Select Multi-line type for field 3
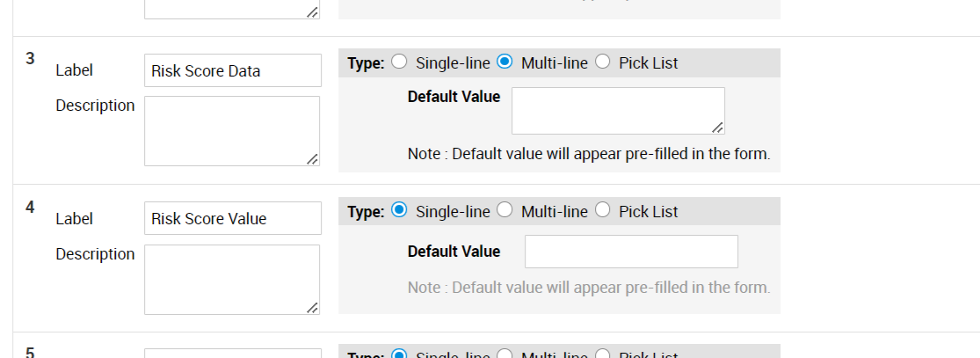 pos(505,62)
